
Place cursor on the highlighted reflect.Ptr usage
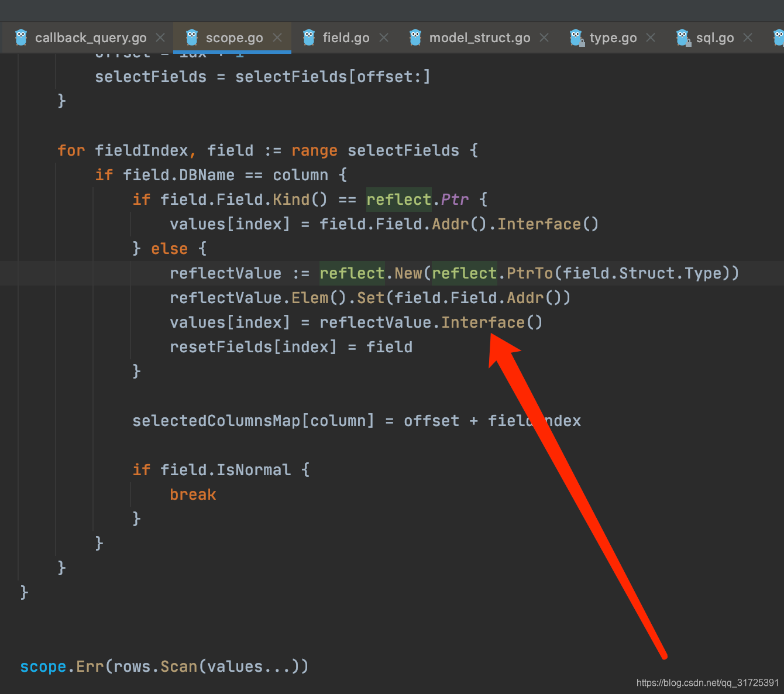click(x=399, y=199)
